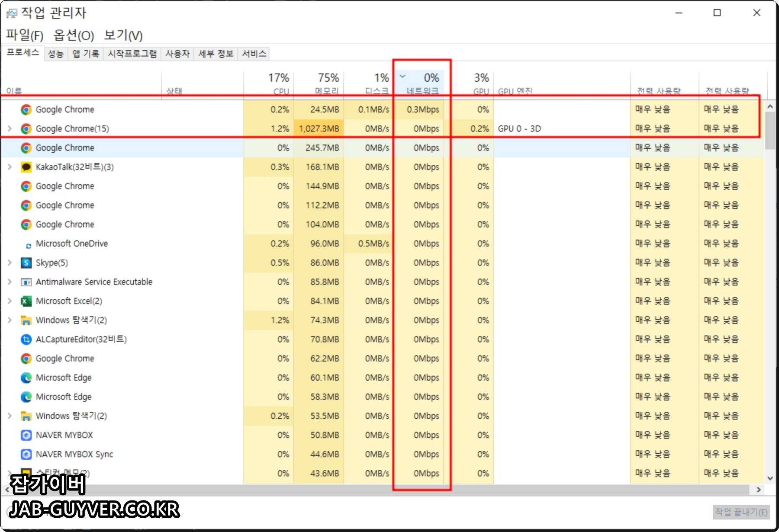Switch to the 앱 기록 tab
The image size is (779, 532).
(x=85, y=54)
